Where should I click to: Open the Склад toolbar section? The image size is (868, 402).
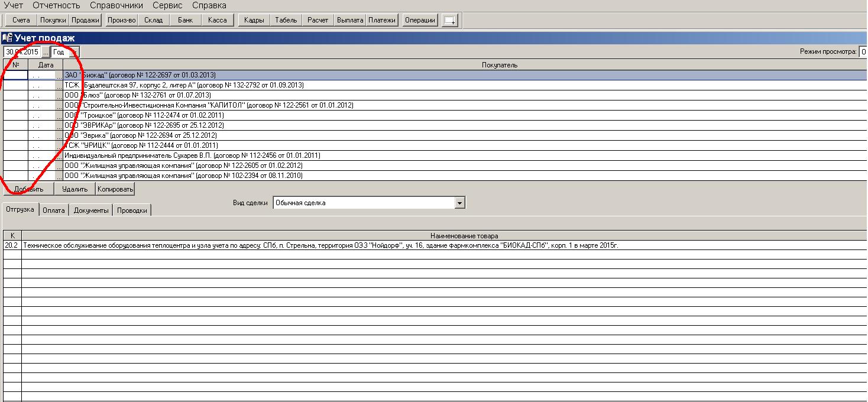coord(153,20)
